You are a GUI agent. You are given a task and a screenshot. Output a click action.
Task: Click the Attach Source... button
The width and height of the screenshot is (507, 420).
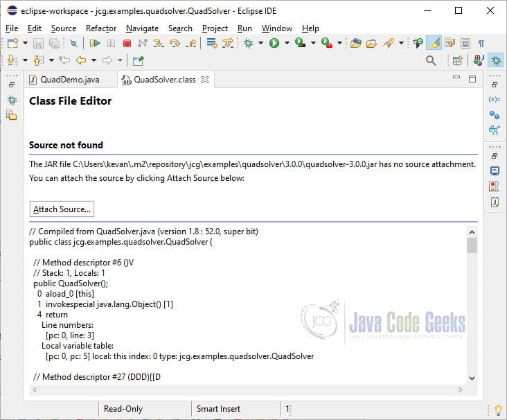tap(62, 209)
